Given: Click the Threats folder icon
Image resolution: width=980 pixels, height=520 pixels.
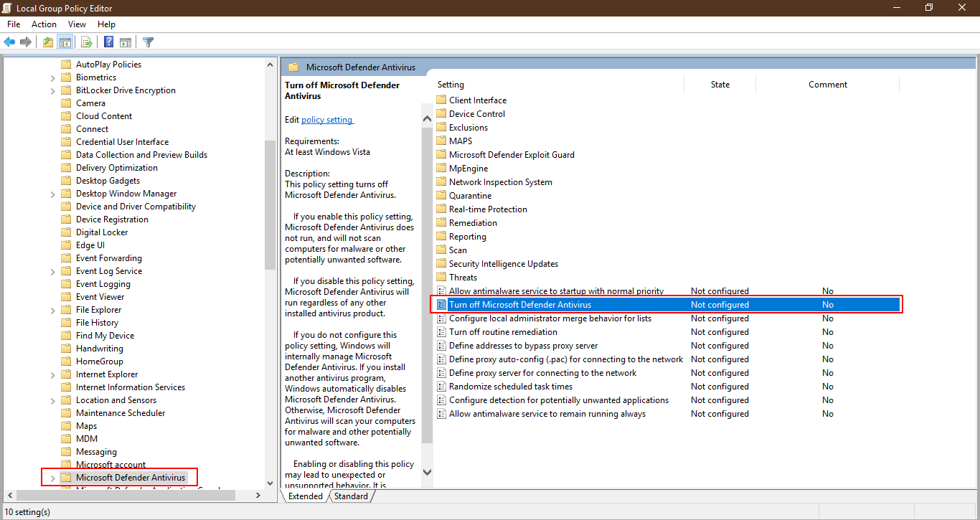Looking at the screenshot, I should tap(442, 277).
